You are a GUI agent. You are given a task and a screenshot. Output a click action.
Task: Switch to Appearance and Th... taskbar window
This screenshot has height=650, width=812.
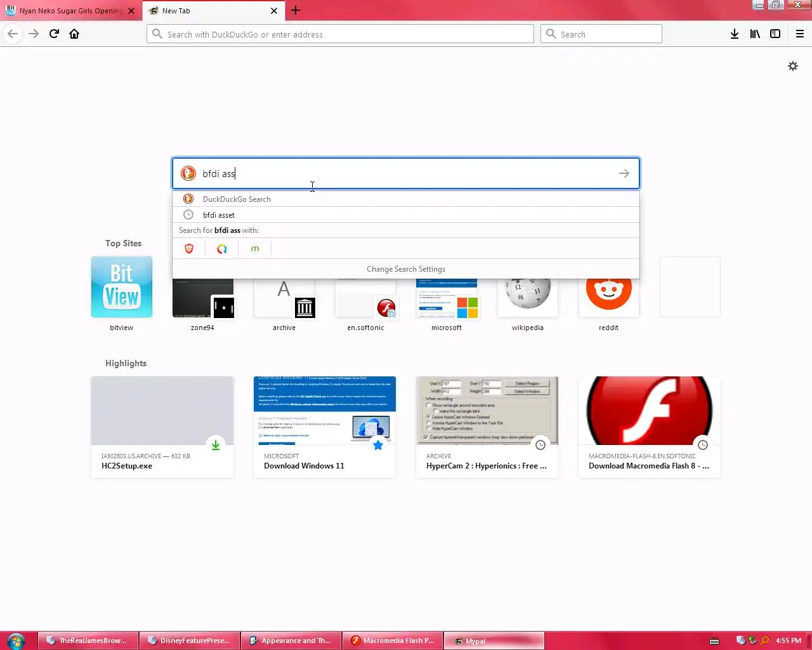click(x=291, y=640)
